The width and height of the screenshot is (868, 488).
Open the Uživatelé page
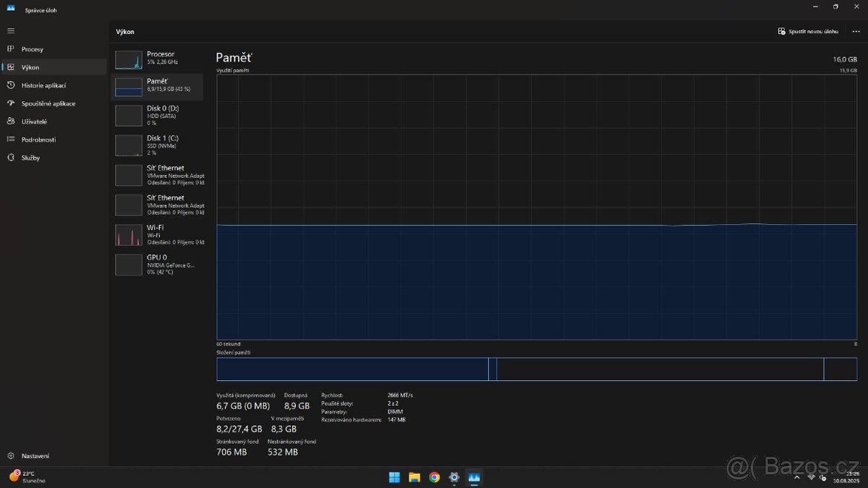34,121
